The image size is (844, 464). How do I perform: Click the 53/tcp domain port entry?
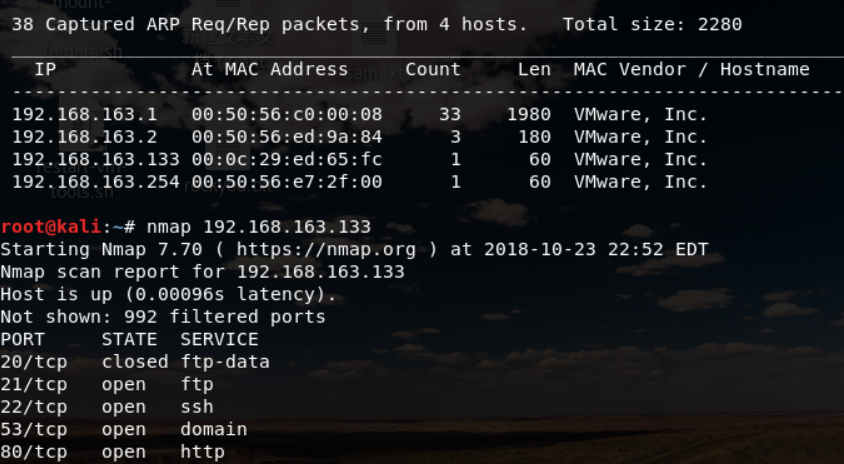[123, 430]
